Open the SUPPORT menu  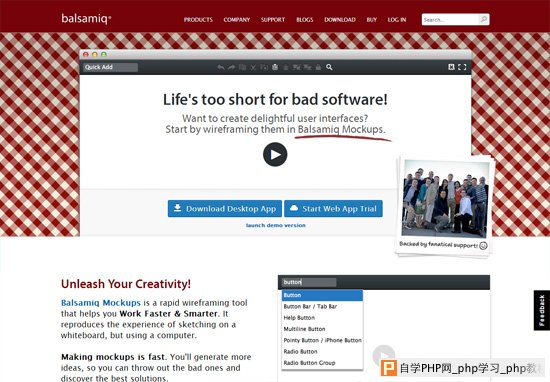click(x=273, y=20)
